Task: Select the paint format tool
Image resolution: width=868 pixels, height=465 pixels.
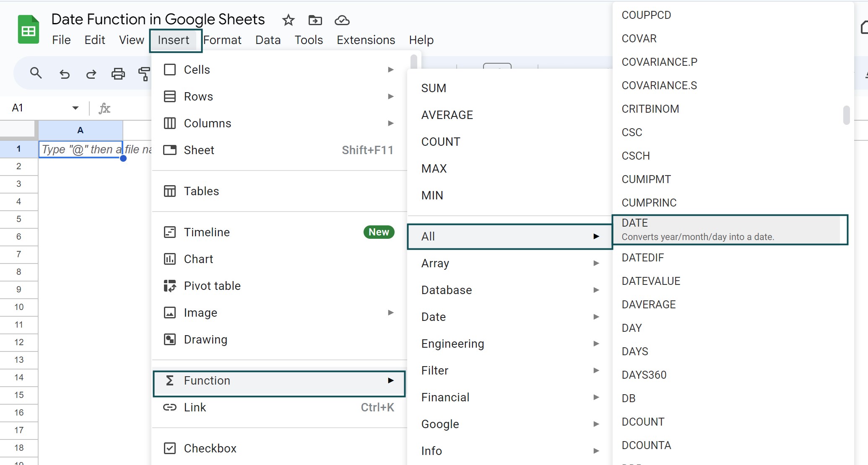Action: tap(144, 74)
